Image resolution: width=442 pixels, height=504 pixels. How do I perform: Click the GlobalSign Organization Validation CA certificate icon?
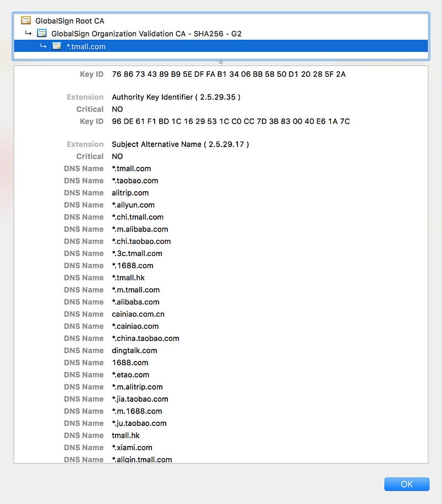42,33
